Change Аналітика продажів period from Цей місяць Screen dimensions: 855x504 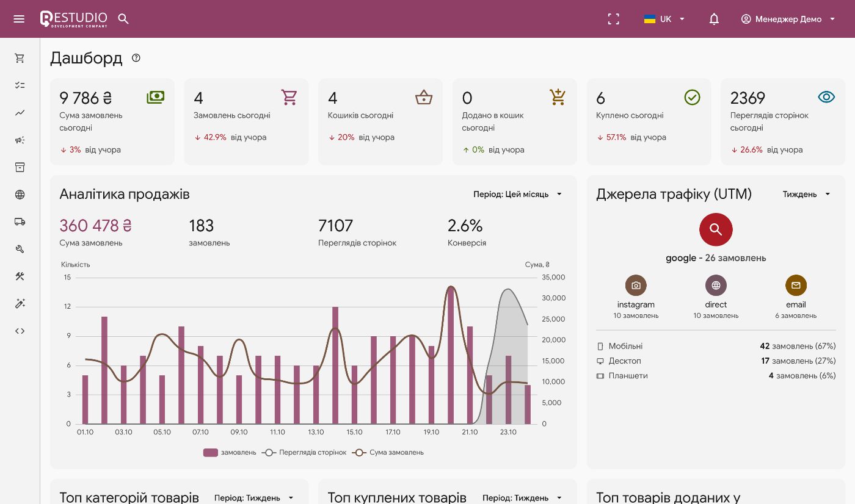(518, 194)
